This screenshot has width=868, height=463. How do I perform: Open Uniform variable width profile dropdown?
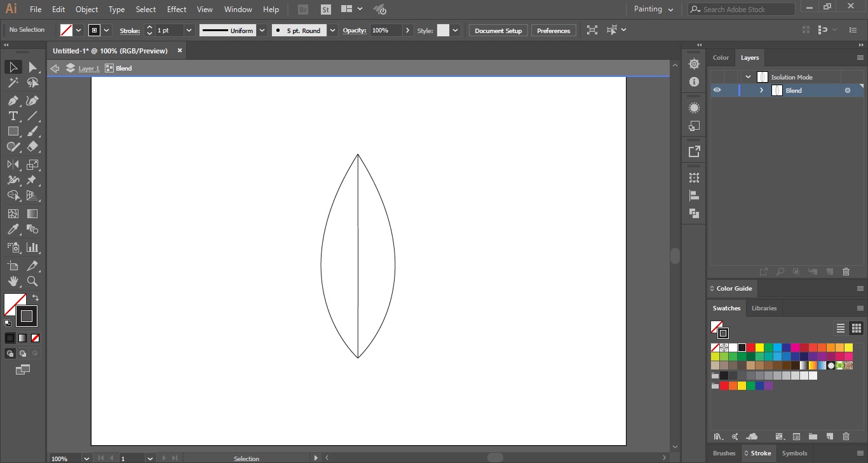coord(262,31)
